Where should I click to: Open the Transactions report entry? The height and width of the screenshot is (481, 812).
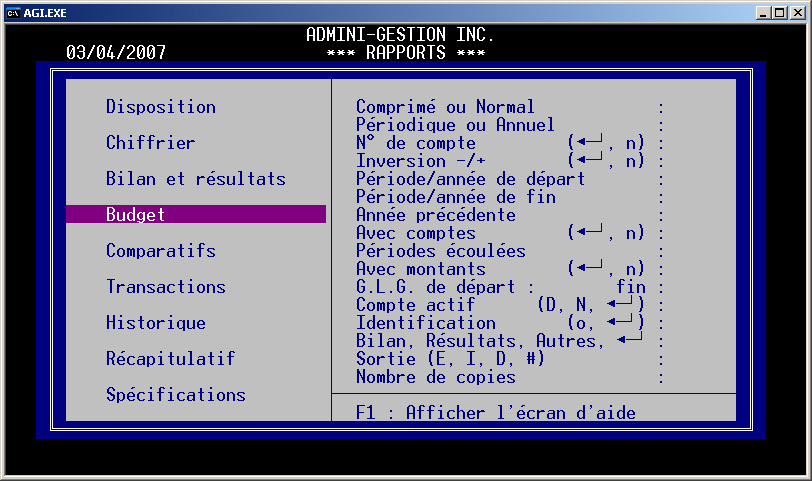point(166,287)
